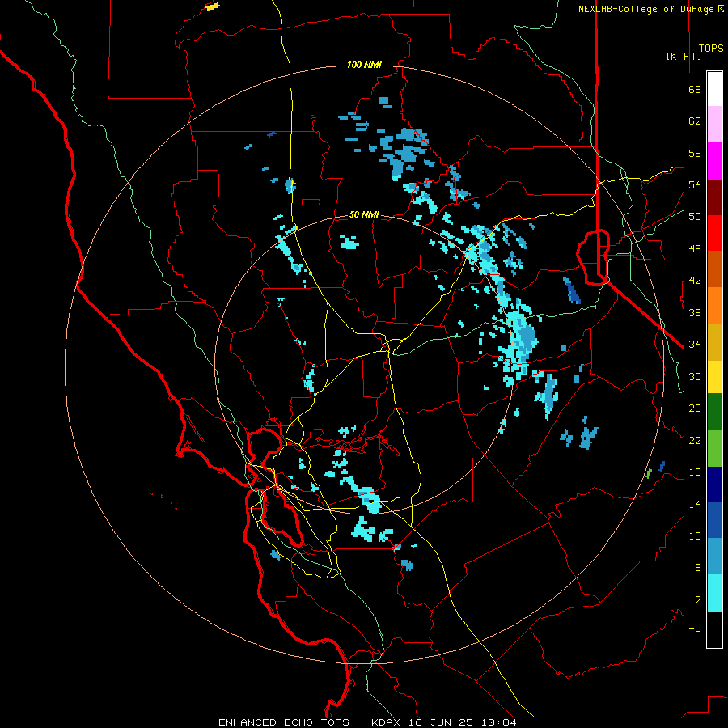The width and height of the screenshot is (728, 728).
Task: Click the dark orange swatch above 46
Action: [714, 269]
